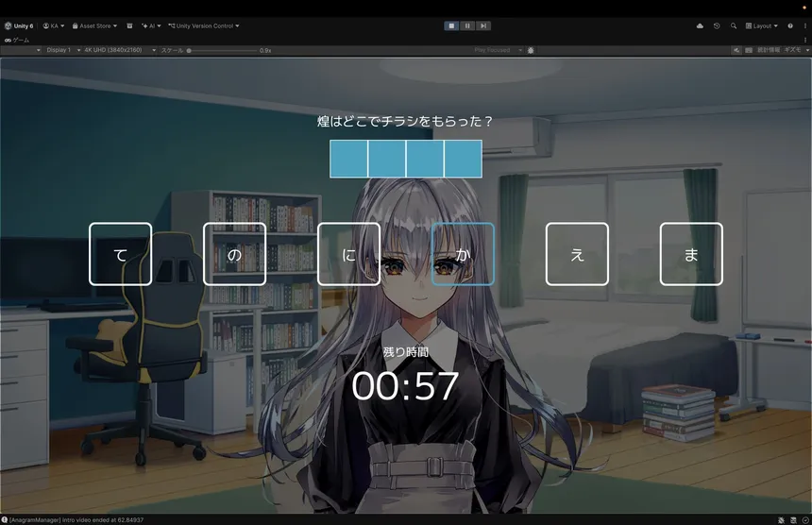
Task: Select the え letter tile
Action: 577,254
